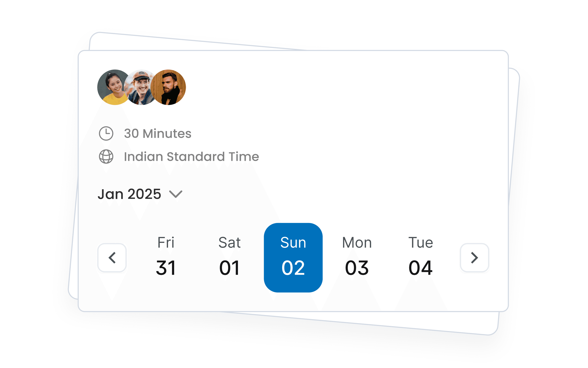Screen dimensions: 588x368
Task: Choose the highlighted Sunday 02 date
Action: point(293,258)
